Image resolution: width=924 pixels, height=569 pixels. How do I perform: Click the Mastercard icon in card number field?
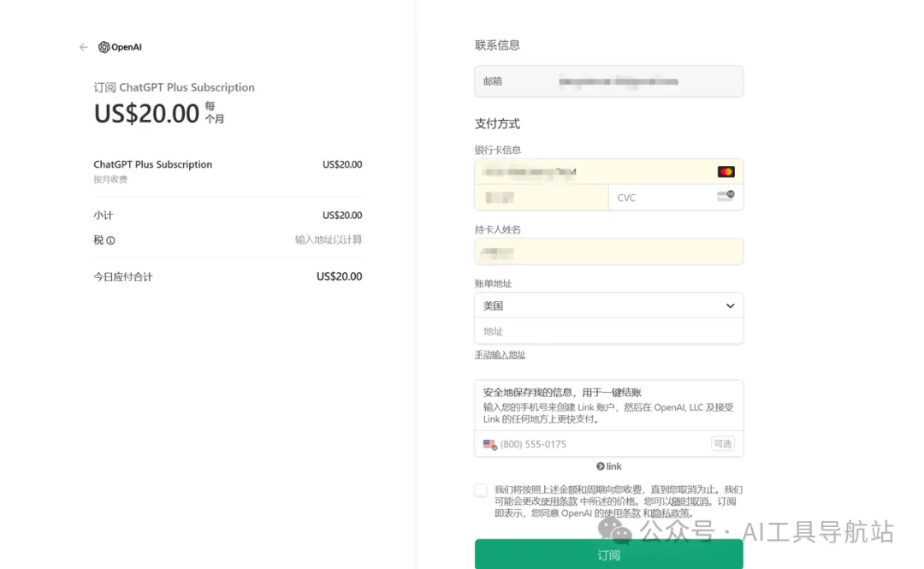(726, 172)
